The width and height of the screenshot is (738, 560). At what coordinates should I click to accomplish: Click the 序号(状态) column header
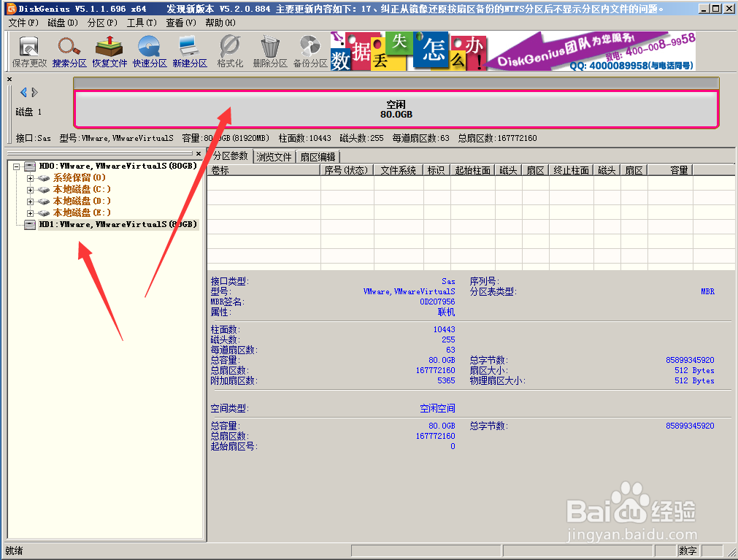(x=347, y=170)
